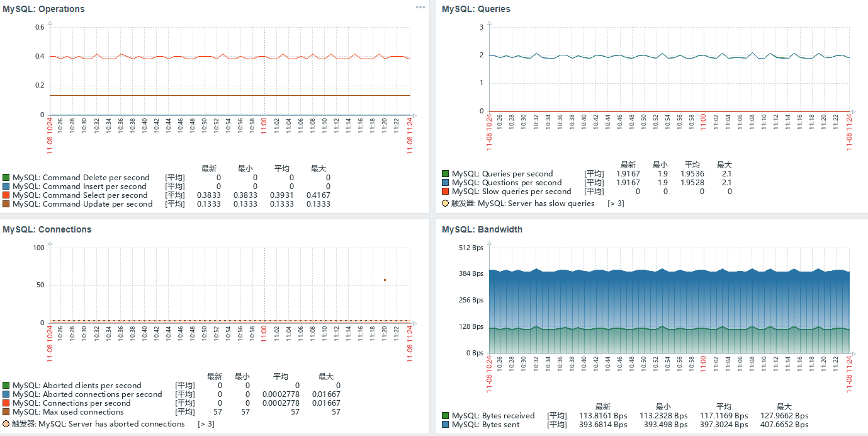
Task: Click the Bytes sent latest value 393.6814 Bps
Action: click(x=602, y=425)
